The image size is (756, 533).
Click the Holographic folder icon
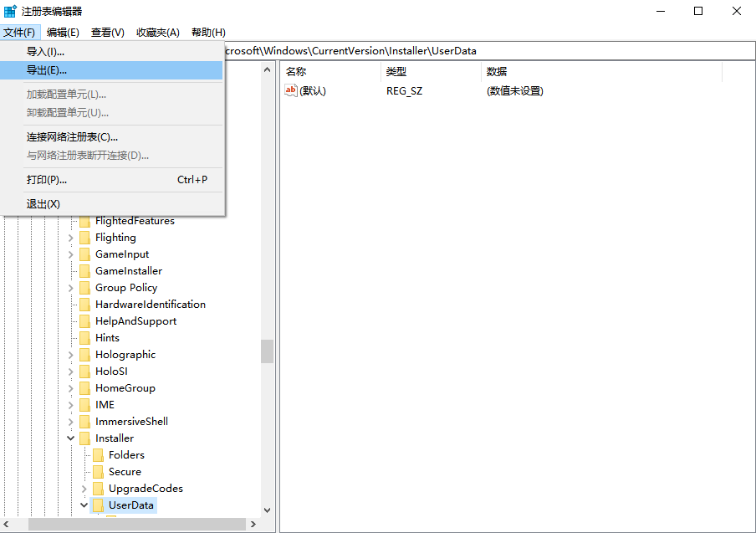click(84, 355)
